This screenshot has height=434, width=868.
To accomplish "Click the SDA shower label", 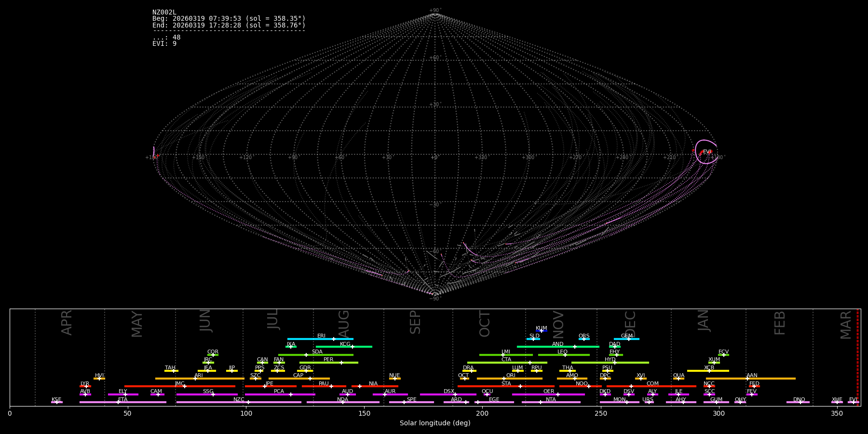I will pyautogui.click(x=317, y=352).
